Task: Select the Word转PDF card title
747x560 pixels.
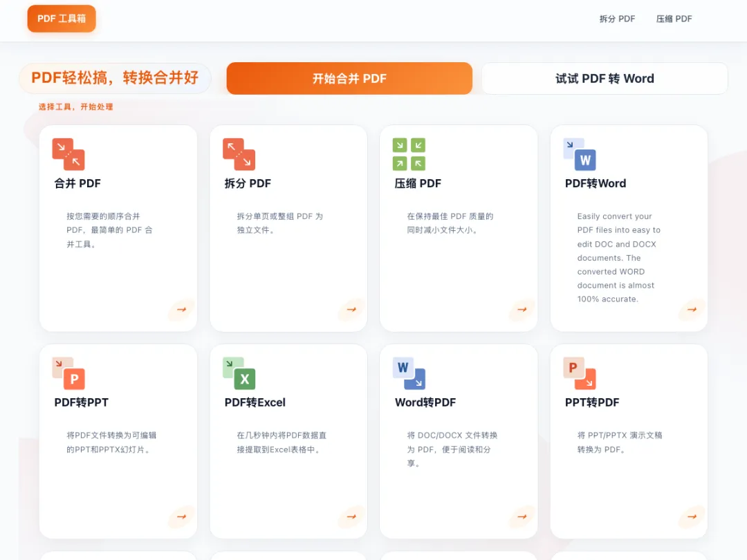Action: 425,402
